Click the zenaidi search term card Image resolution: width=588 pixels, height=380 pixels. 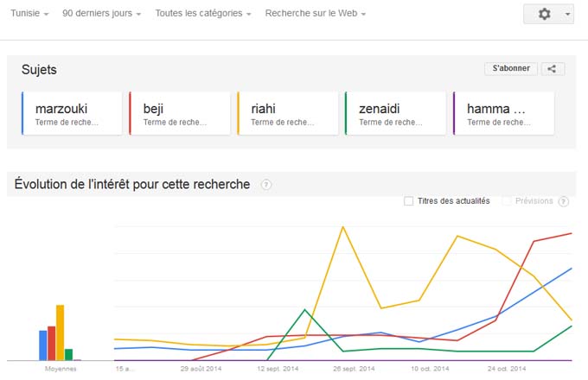coord(394,114)
